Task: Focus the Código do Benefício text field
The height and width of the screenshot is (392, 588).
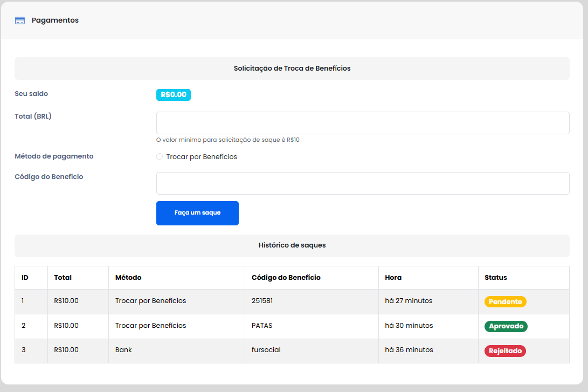Action: [362, 183]
